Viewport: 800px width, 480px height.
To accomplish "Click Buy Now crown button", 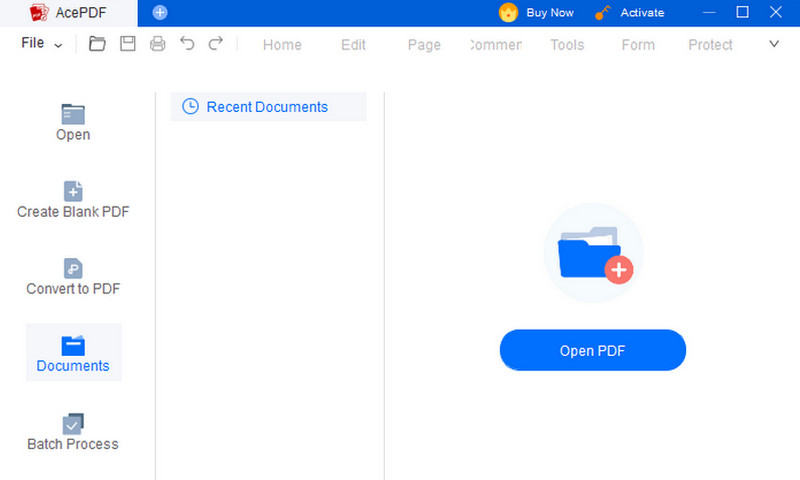I will click(536, 13).
